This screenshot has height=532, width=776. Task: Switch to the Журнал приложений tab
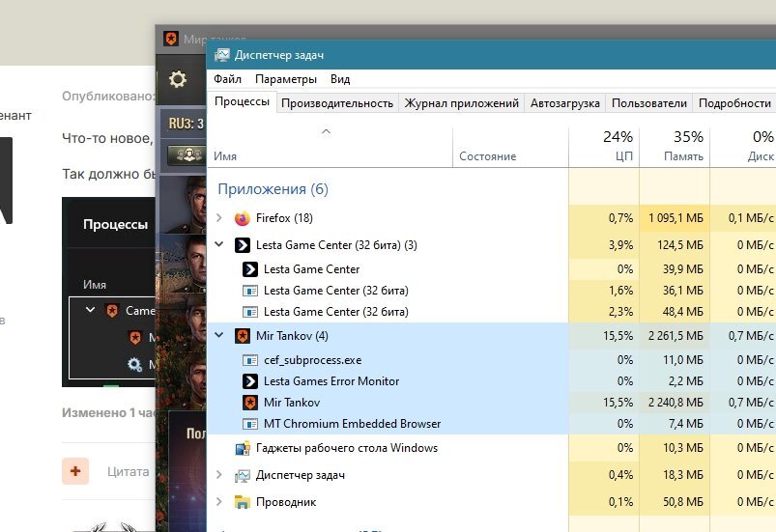click(x=462, y=103)
